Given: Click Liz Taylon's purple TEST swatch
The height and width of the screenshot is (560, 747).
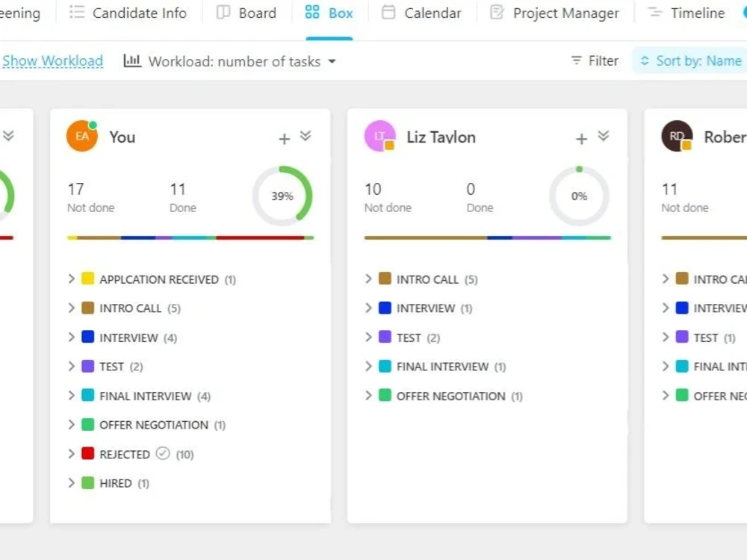Looking at the screenshot, I should pos(385,337).
